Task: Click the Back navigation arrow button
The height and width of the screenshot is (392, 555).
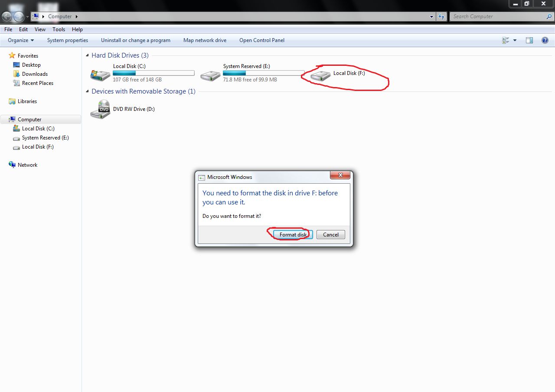Action: click(x=7, y=16)
